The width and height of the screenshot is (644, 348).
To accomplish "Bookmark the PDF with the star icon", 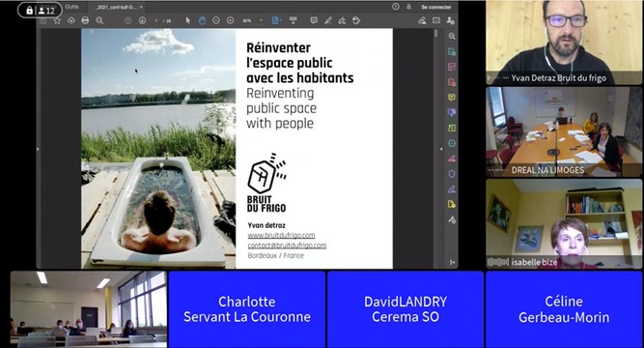I will pos(57,20).
